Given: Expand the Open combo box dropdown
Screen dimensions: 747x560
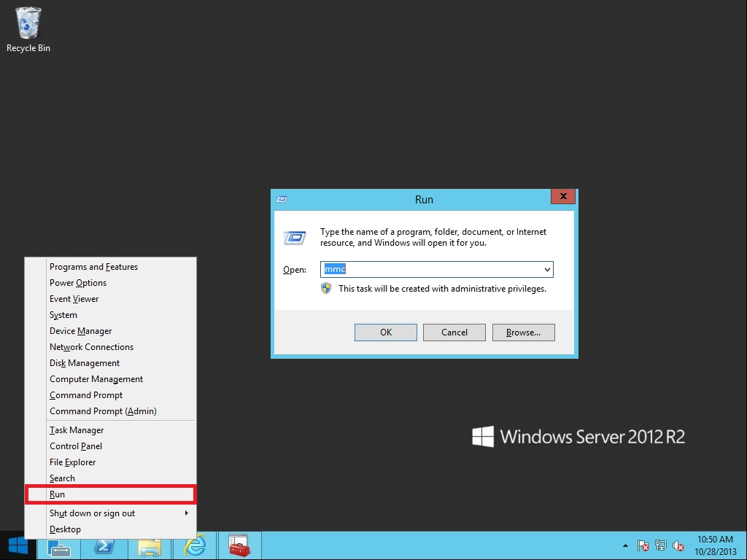Looking at the screenshot, I should pos(547,270).
